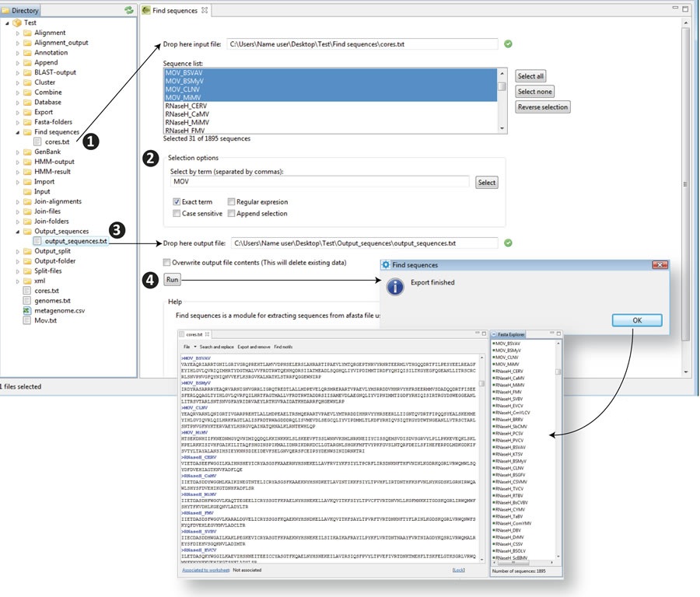Click the Test project root icon
700x597 pixels.
click(x=17, y=23)
